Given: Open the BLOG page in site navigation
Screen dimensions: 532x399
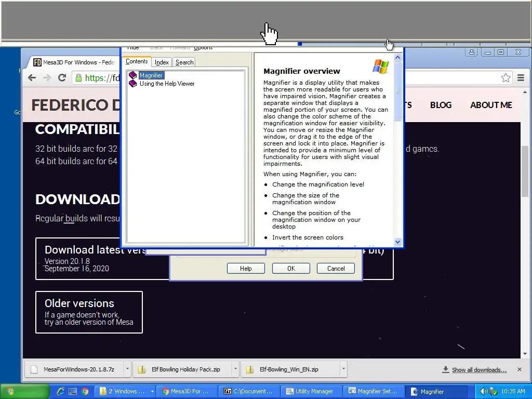Looking at the screenshot, I should pyautogui.click(x=441, y=105).
